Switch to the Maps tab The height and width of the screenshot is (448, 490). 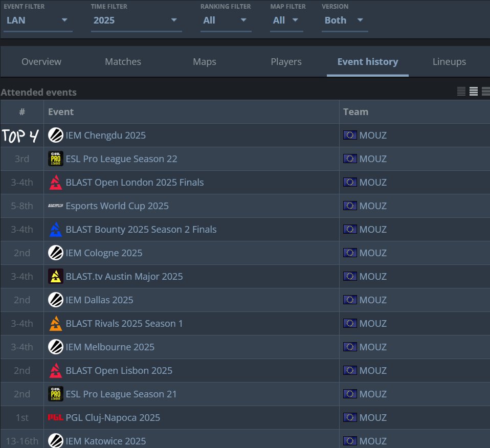pyautogui.click(x=205, y=61)
